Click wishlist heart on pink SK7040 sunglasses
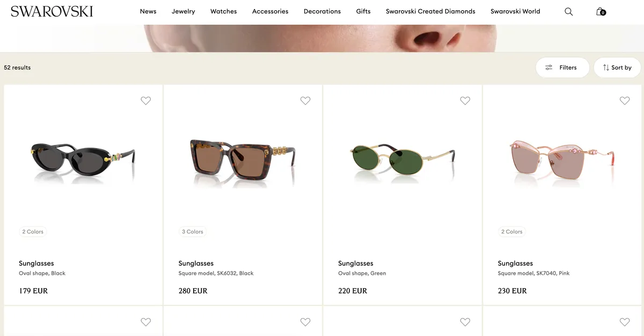 click(625, 100)
